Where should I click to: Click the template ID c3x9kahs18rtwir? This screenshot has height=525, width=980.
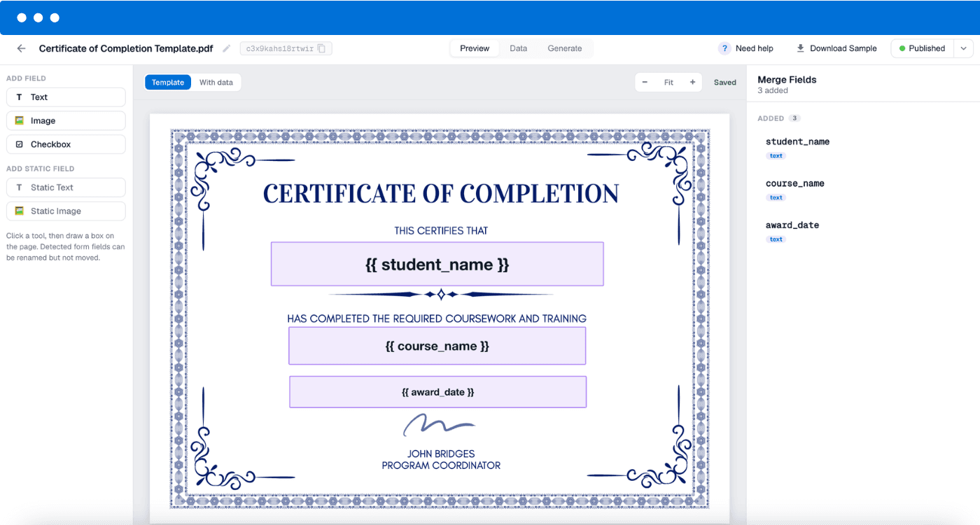[279, 48]
